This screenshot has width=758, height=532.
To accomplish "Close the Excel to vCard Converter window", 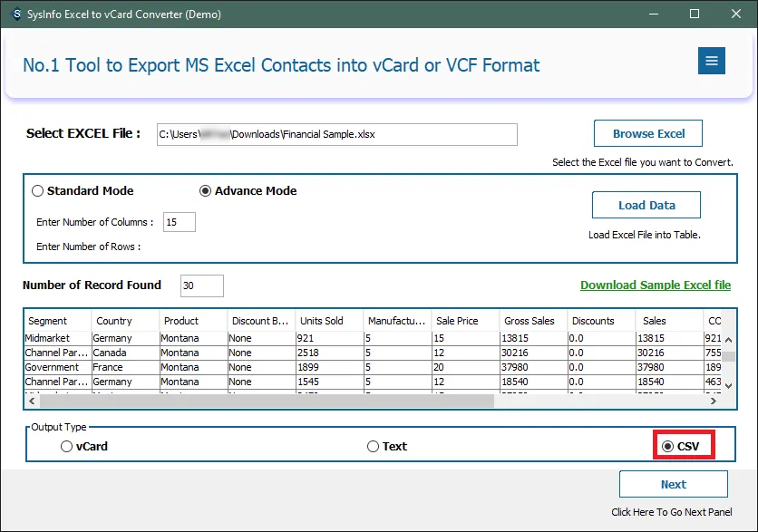I will click(735, 14).
